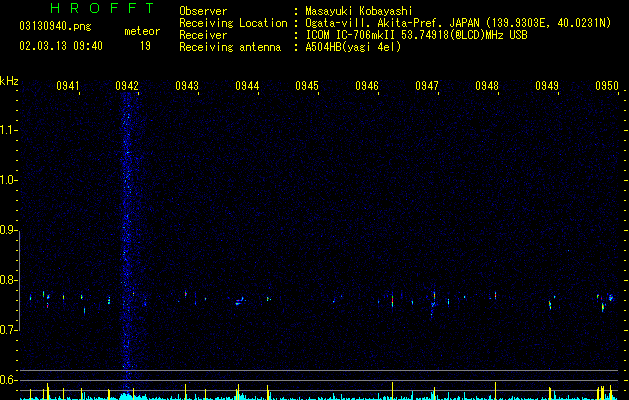Click the 0.6 kHz axis label

tap(7, 380)
